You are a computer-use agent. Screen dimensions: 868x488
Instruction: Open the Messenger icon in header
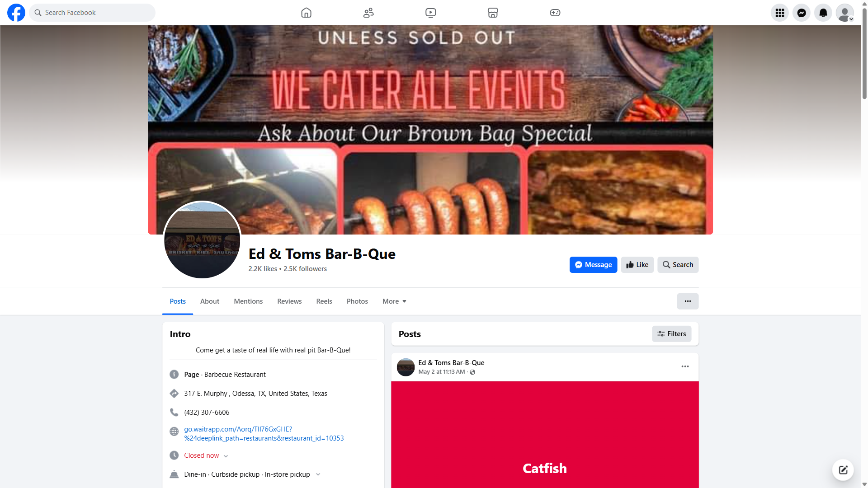click(802, 13)
